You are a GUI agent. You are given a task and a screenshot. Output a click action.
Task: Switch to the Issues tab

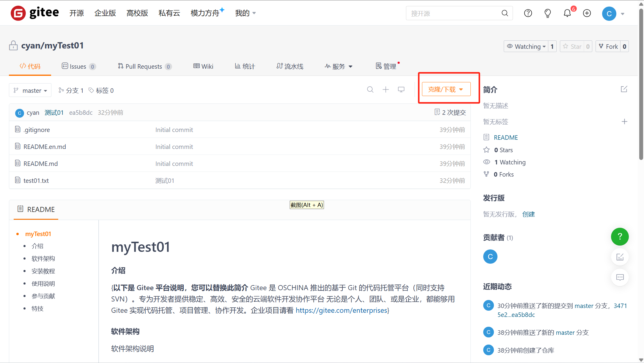[x=78, y=66]
